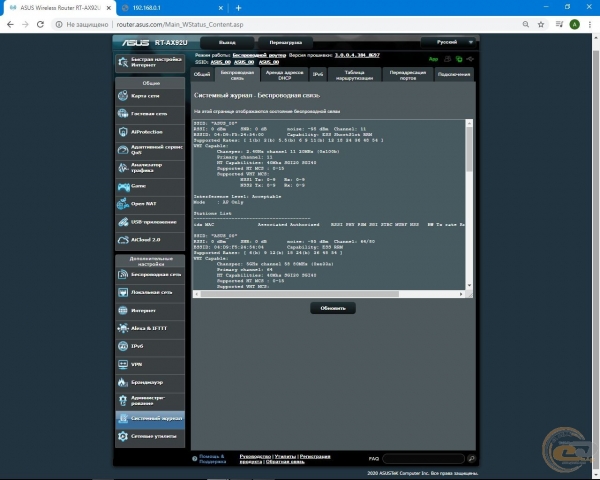Screen dimensions: 600x480
Task: Open Wireless settings (Беспроводная сеть) in sidebar
Action: [150, 274]
